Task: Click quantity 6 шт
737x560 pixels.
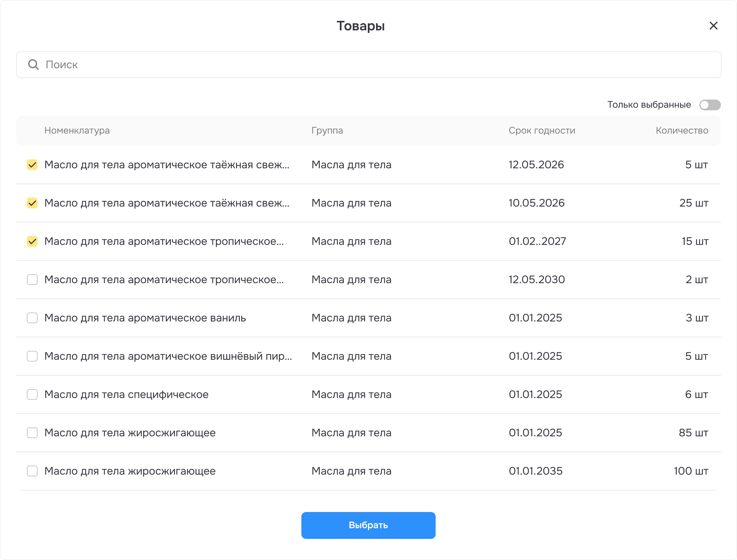Action: [697, 395]
